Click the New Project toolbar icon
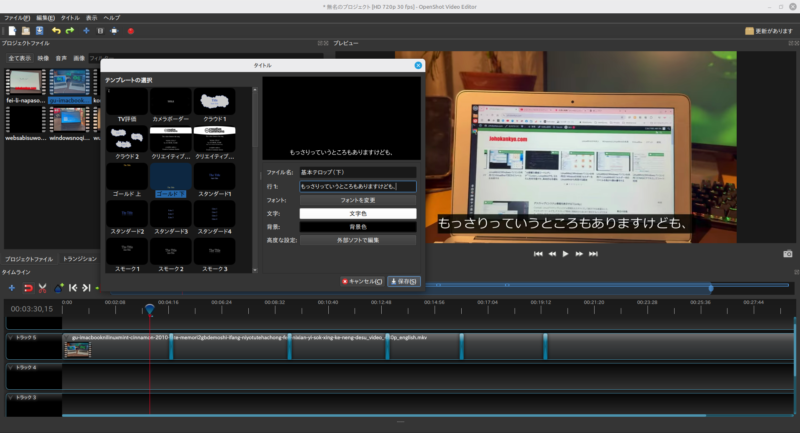This screenshot has width=800, height=433. [x=11, y=31]
